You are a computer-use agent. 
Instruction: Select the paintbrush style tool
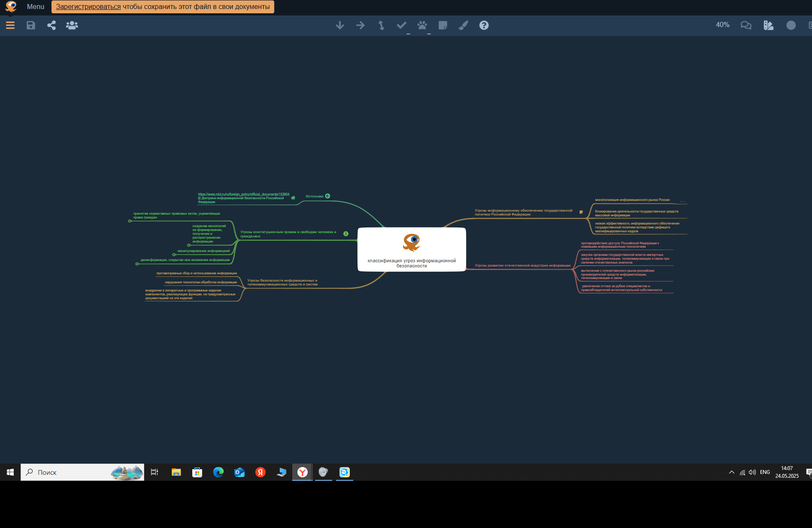click(464, 25)
